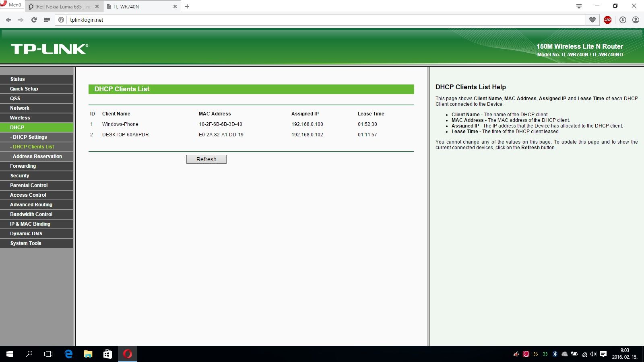Open the Adblock Plus extension

[607, 20]
